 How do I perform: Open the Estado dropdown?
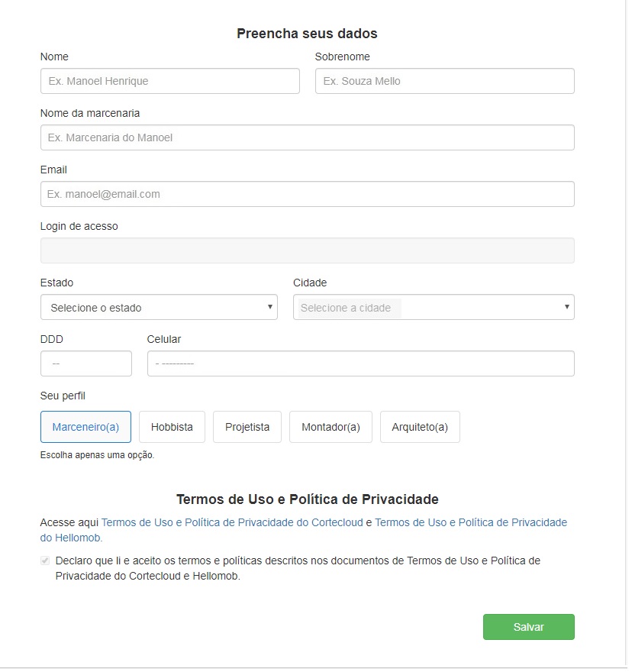pyautogui.click(x=158, y=308)
